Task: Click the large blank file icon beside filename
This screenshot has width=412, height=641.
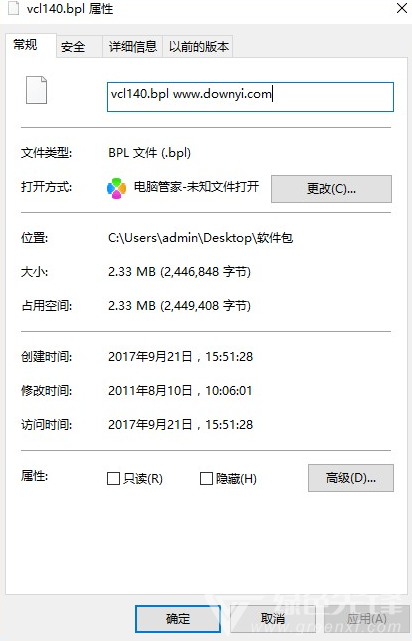Action: [37, 90]
